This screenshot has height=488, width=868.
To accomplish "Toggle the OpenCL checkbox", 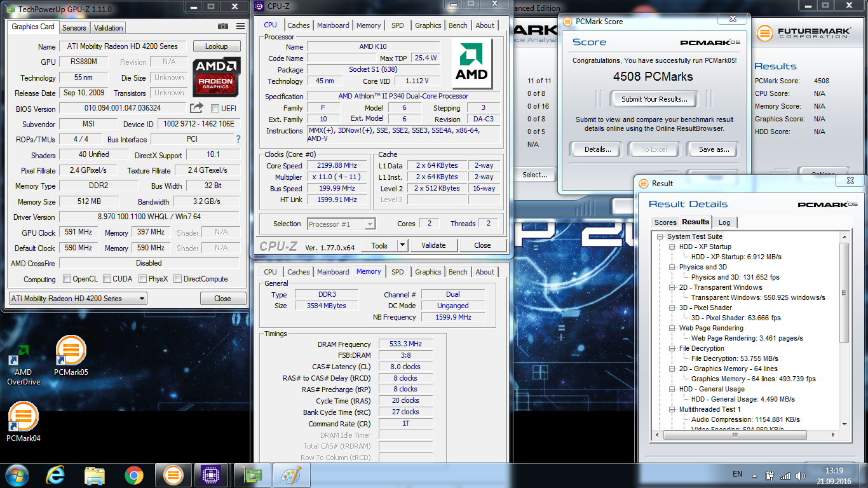I will point(67,278).
